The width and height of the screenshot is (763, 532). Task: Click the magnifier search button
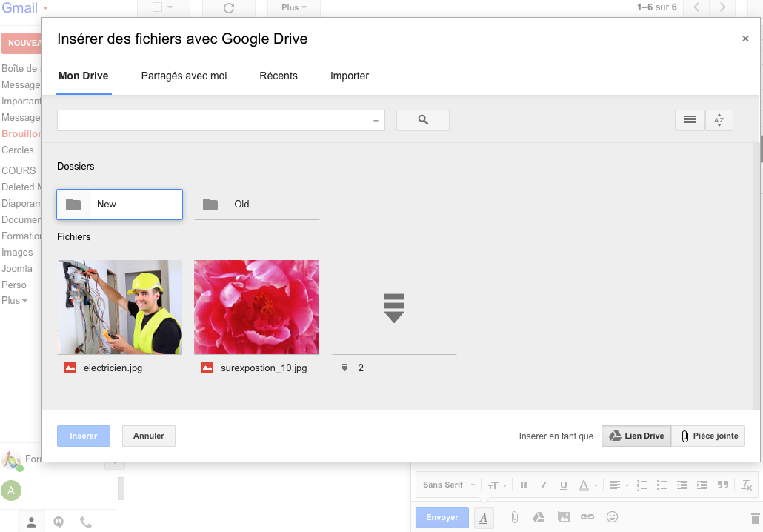423,120
